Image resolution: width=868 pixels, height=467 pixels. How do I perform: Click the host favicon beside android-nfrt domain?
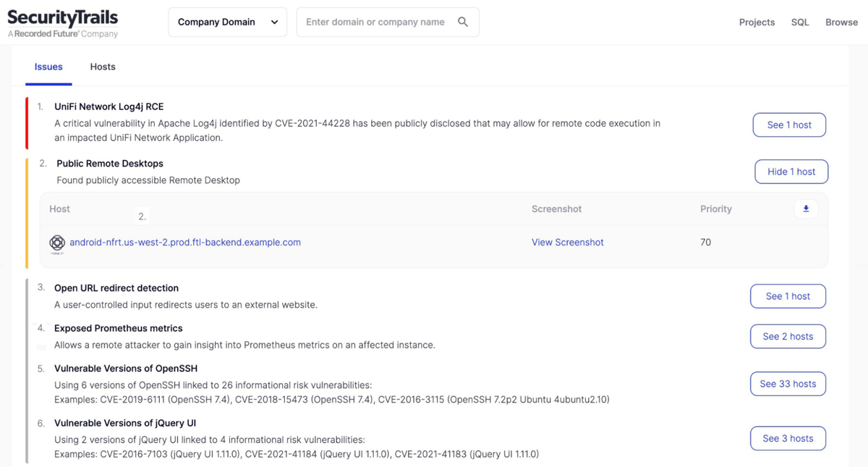click(x=57, y=243)
